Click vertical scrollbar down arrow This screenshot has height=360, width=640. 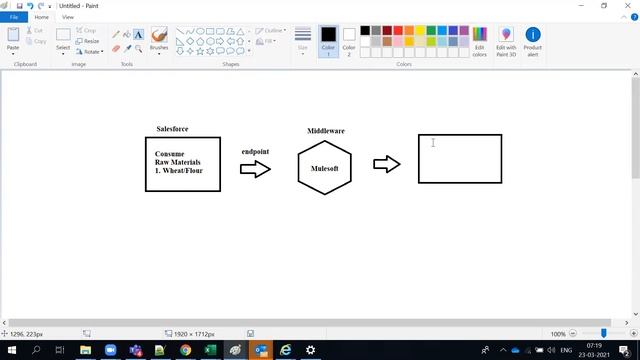(x=636, y=314)
